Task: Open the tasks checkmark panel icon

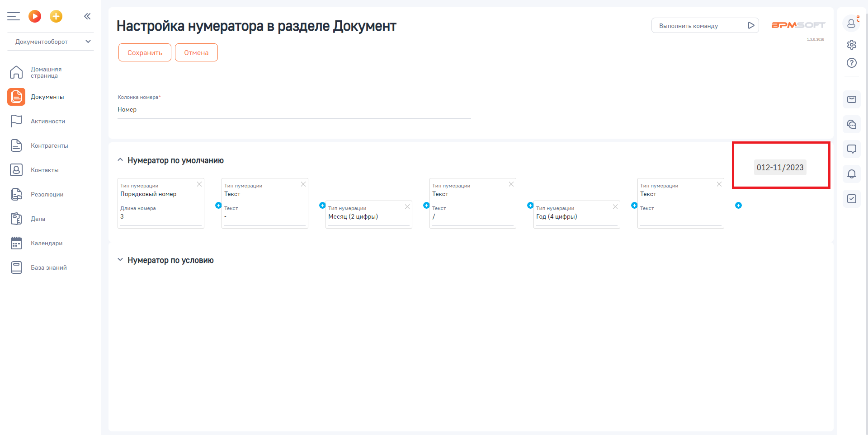Action: [x=852, y=199]
